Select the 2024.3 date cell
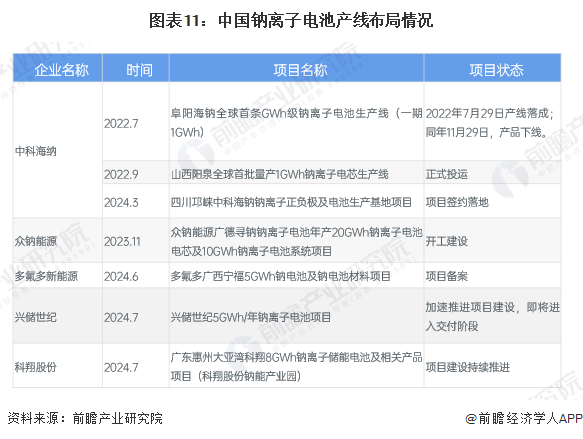Screen dimensions: 583x439 pyautogui.click(x=136, y=201)
